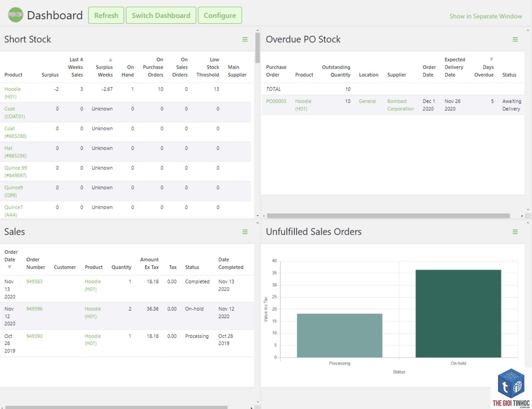Open Unfulfilled Sales Orders hamburger menu
Screen dimensions: 532x409
click(x=515, y=232)
